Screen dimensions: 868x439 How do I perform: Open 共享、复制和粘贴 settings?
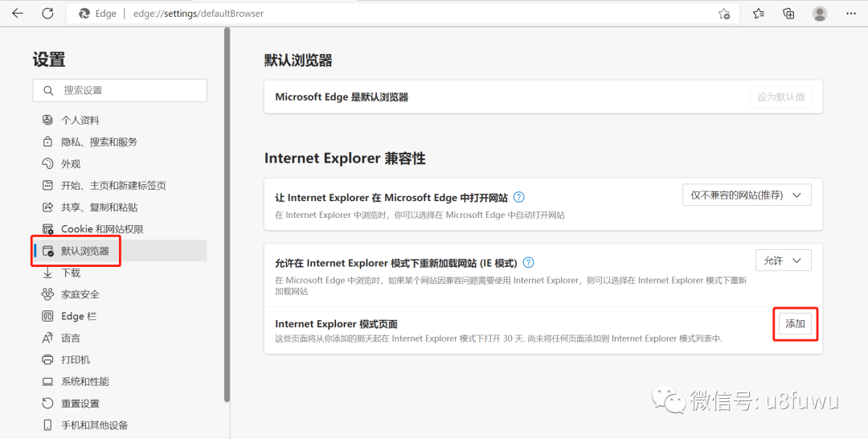(x=100, y=207)
